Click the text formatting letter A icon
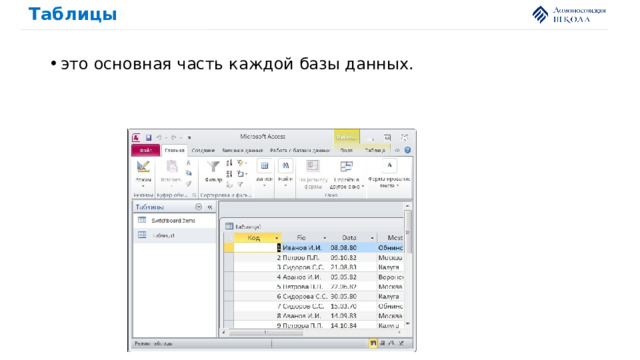Viewport: 640px width, 360px height. coord(389,165)
